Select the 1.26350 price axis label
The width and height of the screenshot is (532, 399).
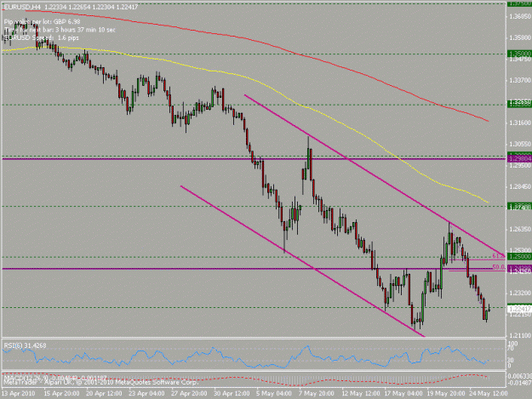click(520, 230)
